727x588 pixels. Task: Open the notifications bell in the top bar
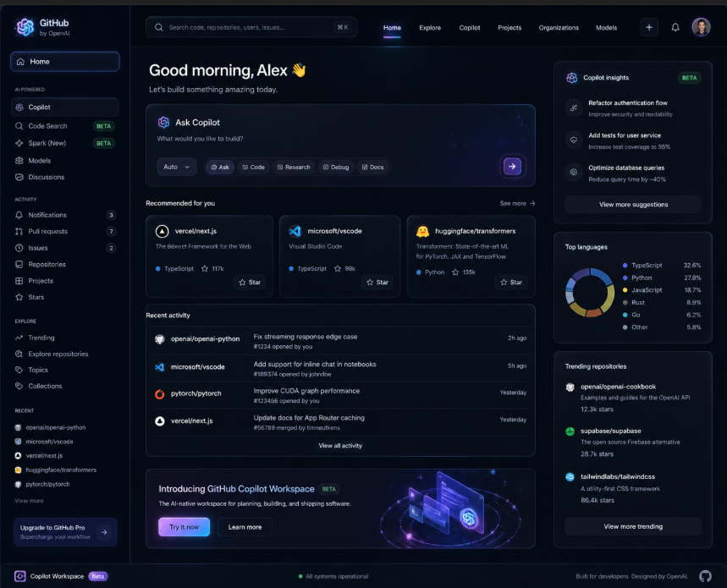coord(675,27)
